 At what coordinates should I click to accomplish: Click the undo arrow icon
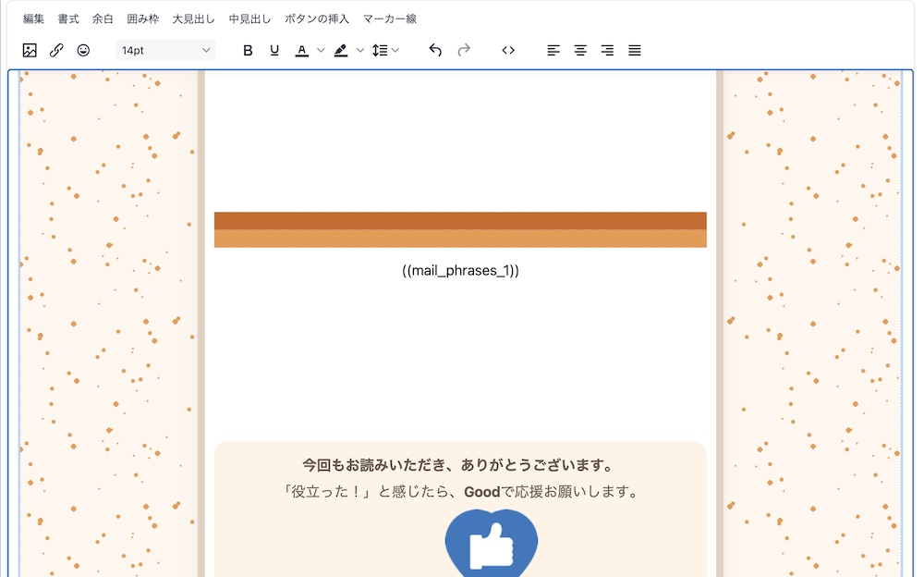pyautogui.click(x=435, y=51)
